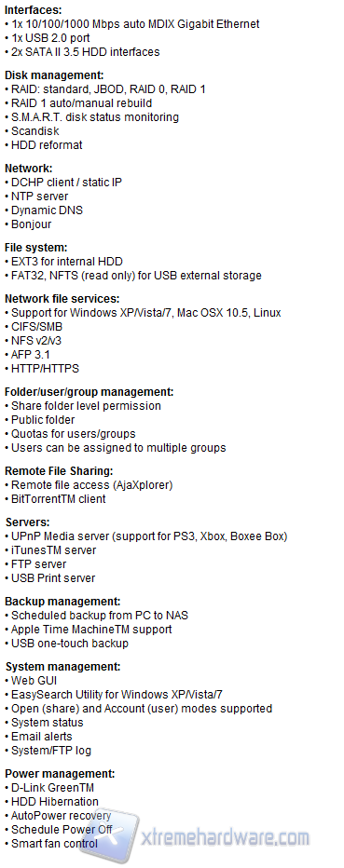Viewport: 344px width, 868px height.
Task: Click the File system heading
Action: click(35, 248)
